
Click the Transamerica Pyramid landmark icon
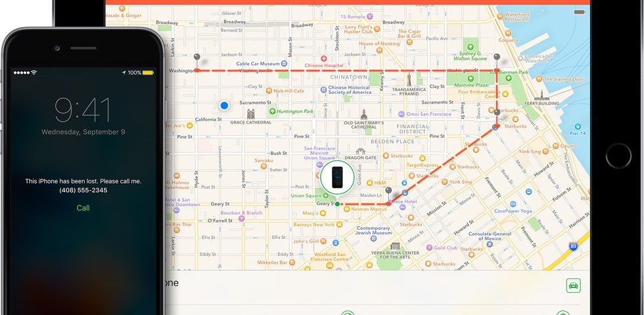[x=408, y=79]
